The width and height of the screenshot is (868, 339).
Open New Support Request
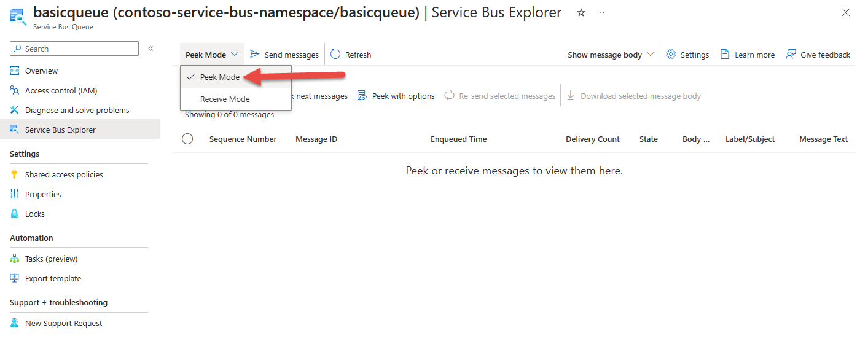tap(63, 323)
